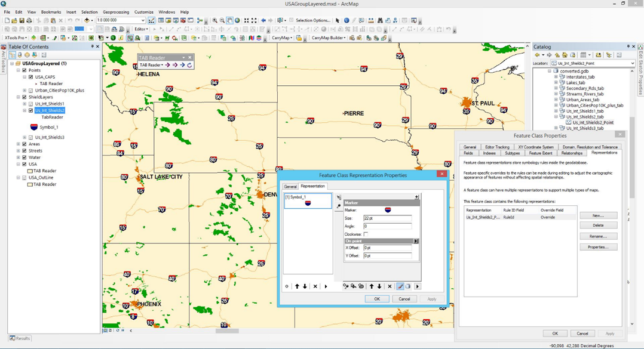Image resolution: width=644 pixels, height=349 pixels.
Task: Delete the selected representation rule
Action: click(x=315, y=286)
